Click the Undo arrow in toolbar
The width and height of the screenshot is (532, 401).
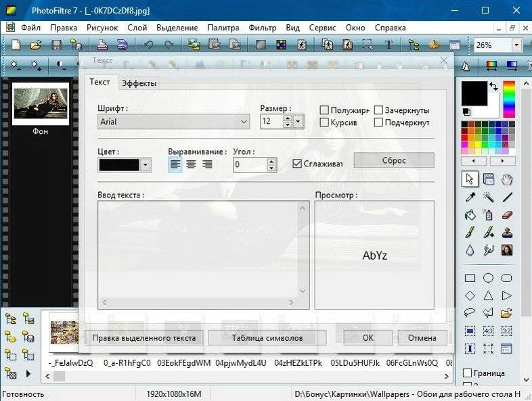149,45
